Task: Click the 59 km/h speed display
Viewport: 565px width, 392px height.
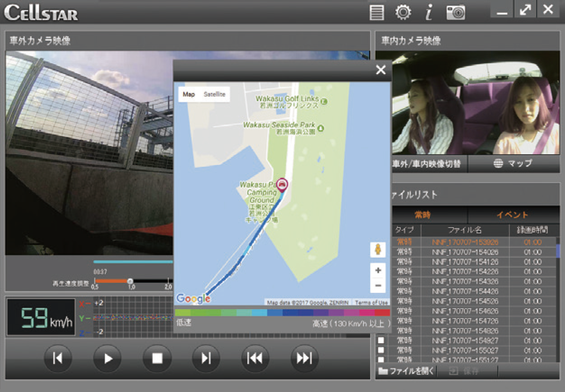Action: click(x=41, y=317)
